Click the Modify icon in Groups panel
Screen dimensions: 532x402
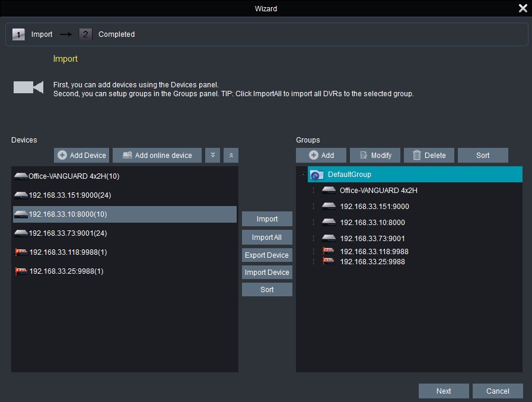pos(364,155)
